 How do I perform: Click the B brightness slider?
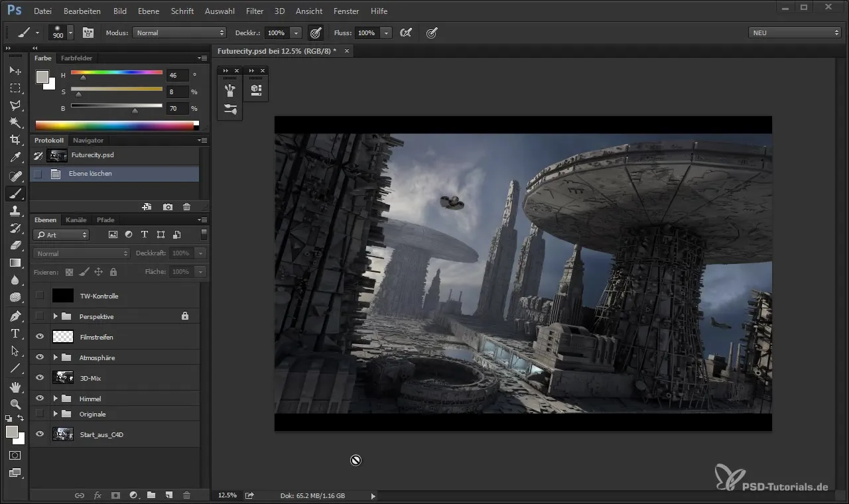[117, 106]
